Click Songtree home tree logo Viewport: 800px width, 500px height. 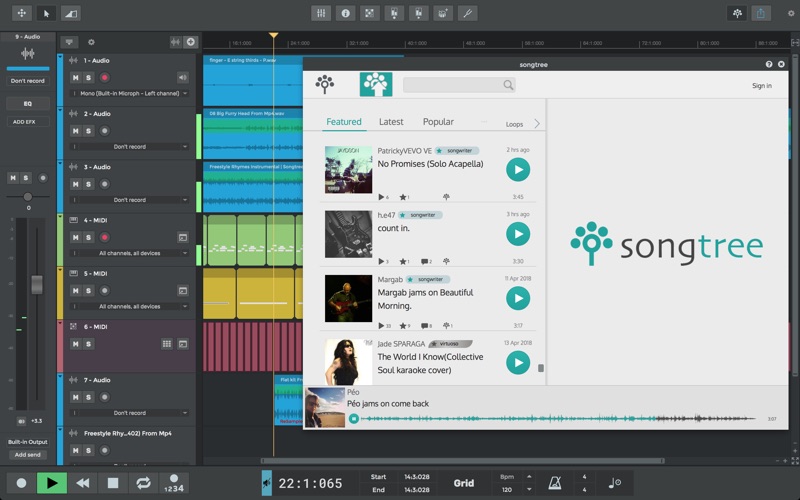[x=324, y=84]
